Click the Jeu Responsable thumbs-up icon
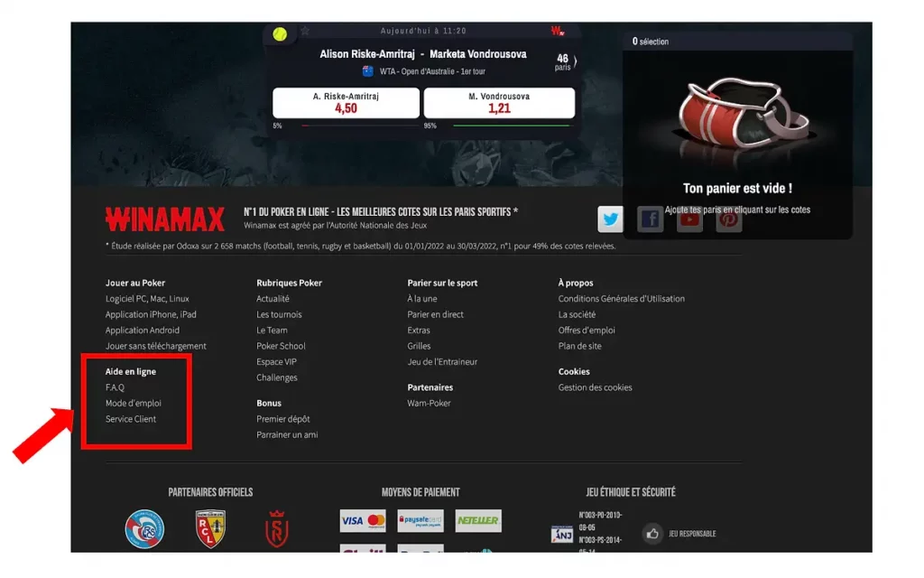This screenshot has height=578, width=924. [x=652, y=534]
